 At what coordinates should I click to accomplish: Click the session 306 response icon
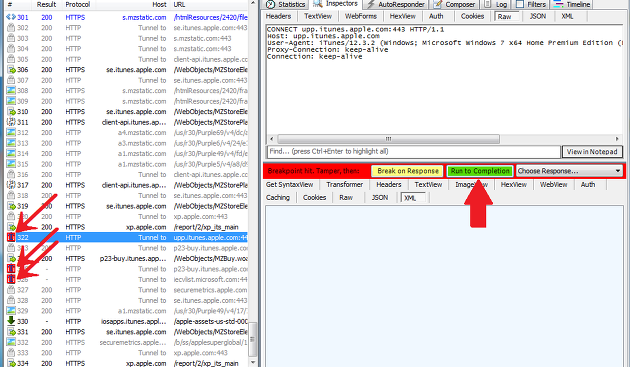(x=11, y=70)
